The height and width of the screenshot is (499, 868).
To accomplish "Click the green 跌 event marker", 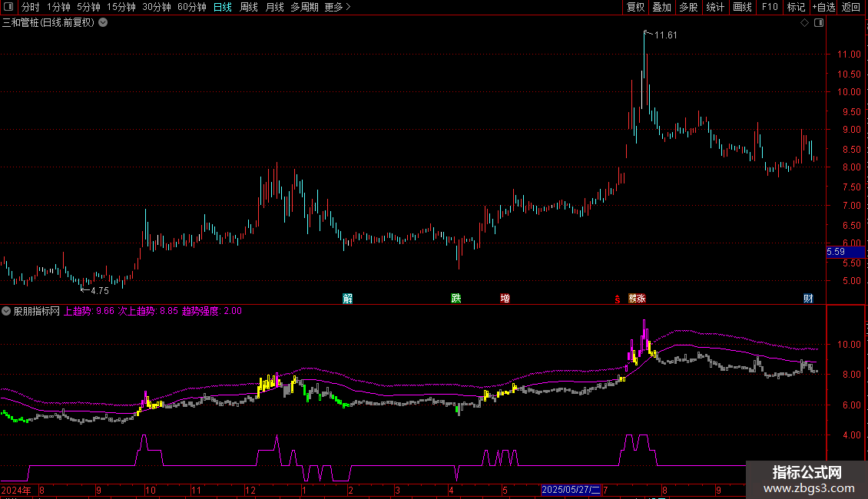I will [456, 299].
